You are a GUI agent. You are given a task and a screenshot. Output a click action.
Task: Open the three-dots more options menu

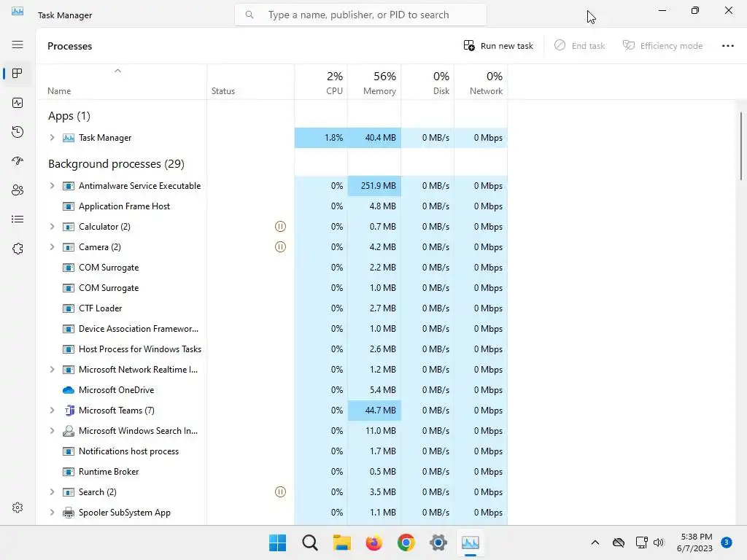pos(727,46)
